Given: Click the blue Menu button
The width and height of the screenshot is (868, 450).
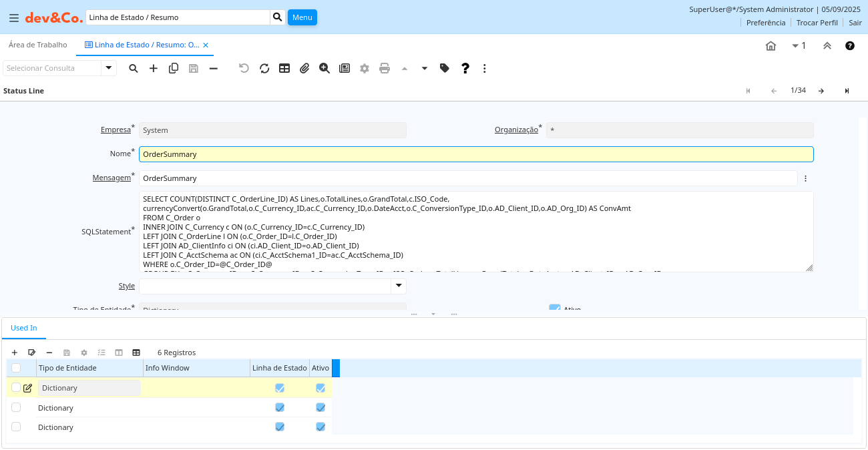Looking at the screenshot, I should 302,17.
